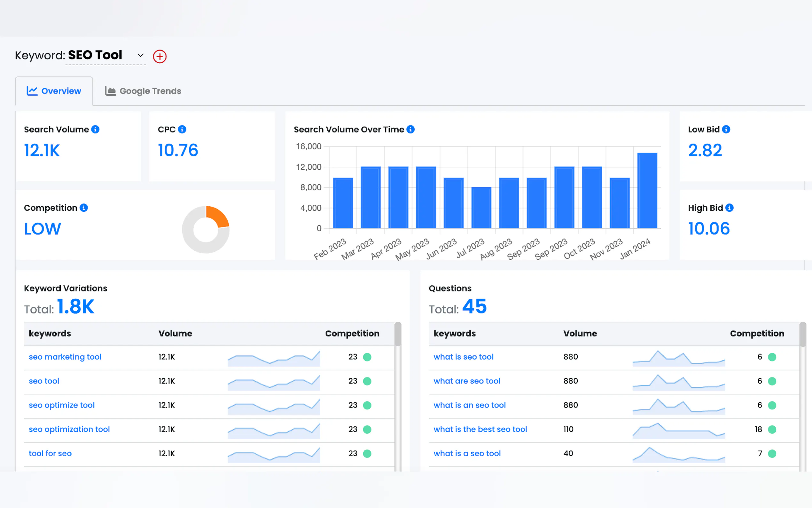Screen dimensions: 812x508
Task: Open the Google Trends tab
Action: click(150, 91)
